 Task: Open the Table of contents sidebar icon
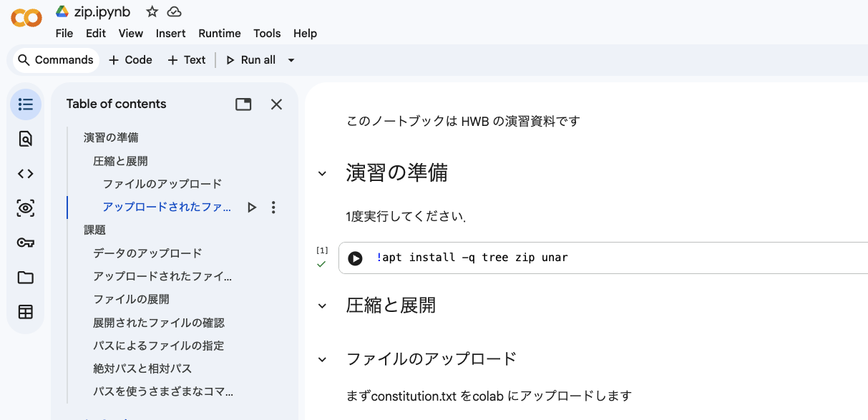pos(26,104)
